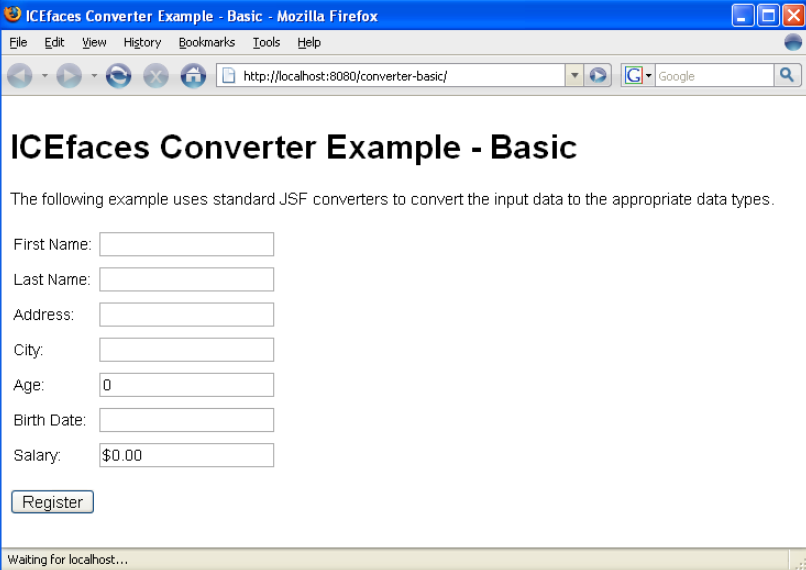Click the Firefox activity throbber icon
This screenshot has height=570, width=806.
tap(792, 42)
